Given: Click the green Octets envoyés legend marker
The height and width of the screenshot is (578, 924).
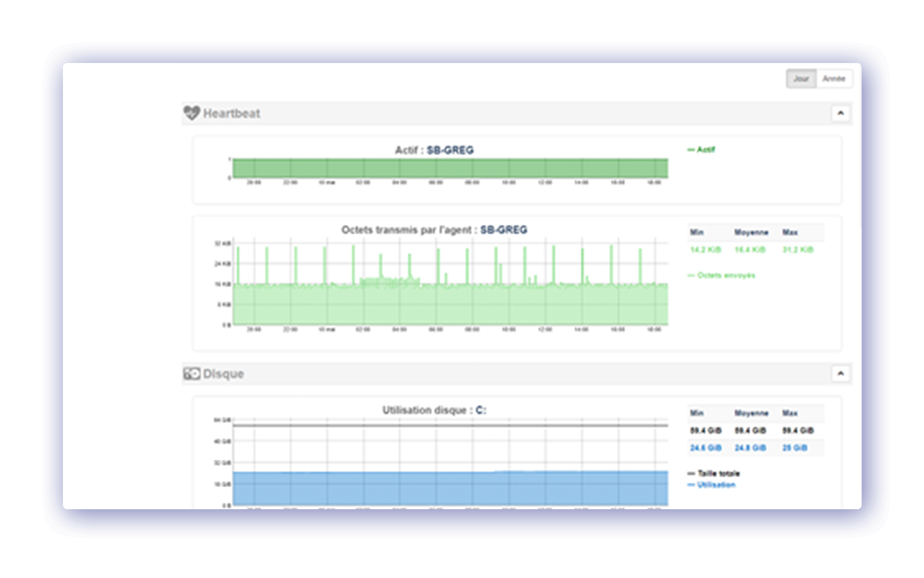Looking at the screenshot, I should click(692, 275).
